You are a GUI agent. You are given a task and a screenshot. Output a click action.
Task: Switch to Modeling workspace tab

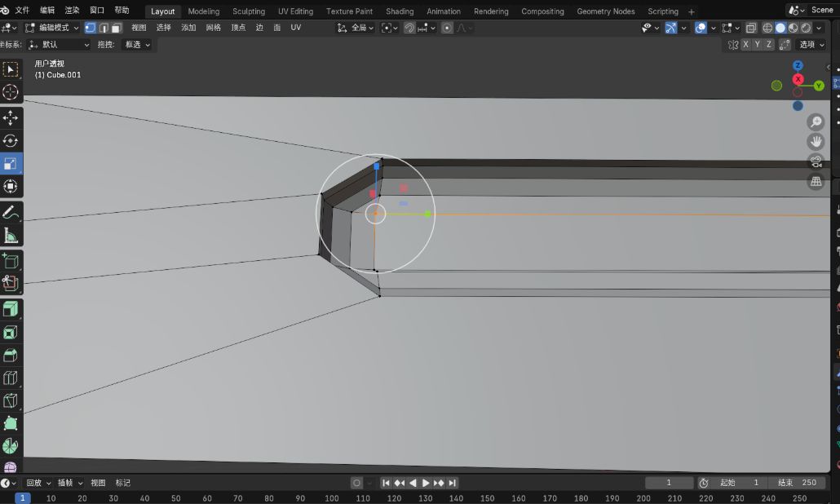[204, 11]
